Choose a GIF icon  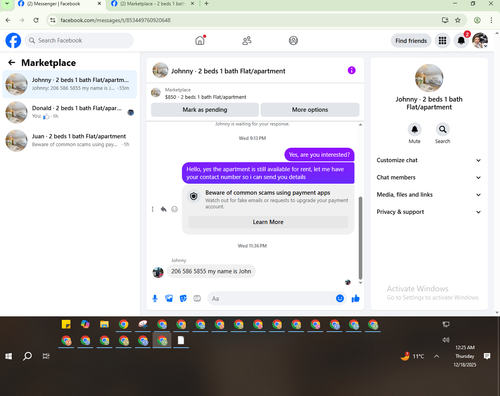[x=197, y=298]
